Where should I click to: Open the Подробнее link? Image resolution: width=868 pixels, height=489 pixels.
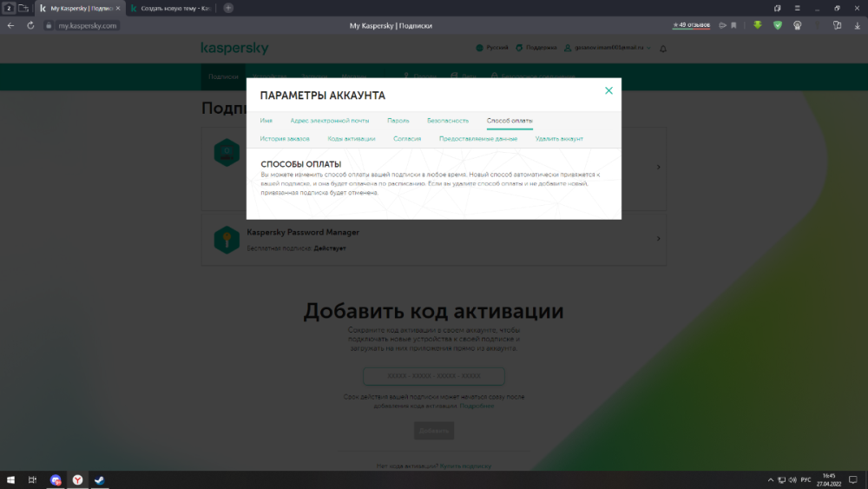[477, 406]
